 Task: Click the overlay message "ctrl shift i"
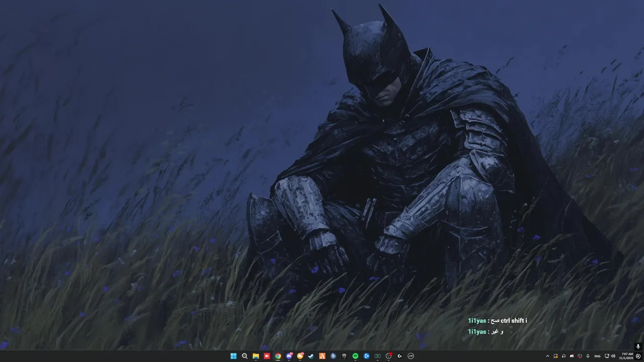514,320
